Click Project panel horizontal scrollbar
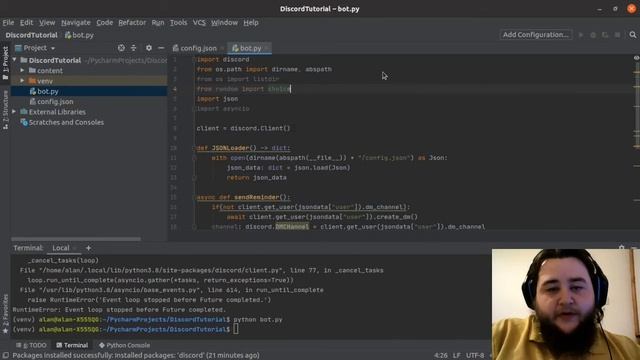 coord(76,239)
